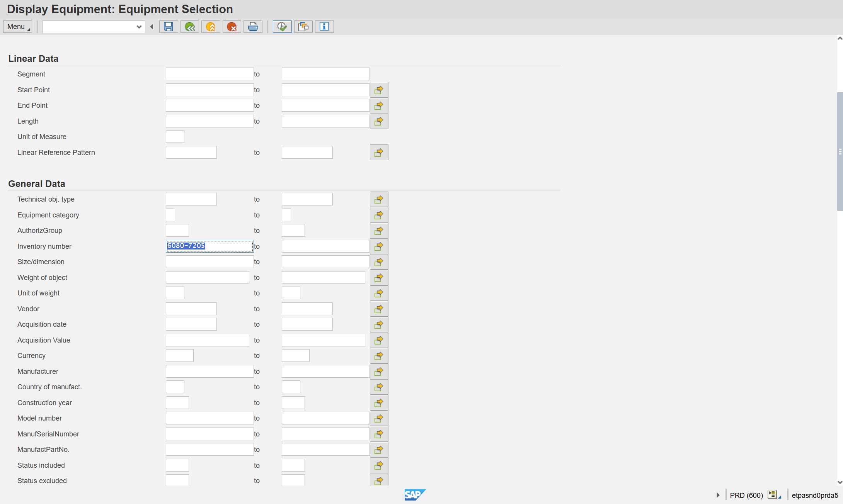Open multiple selection for Construction year
This screenshot has height=504, width=843.
click(379, 403)
